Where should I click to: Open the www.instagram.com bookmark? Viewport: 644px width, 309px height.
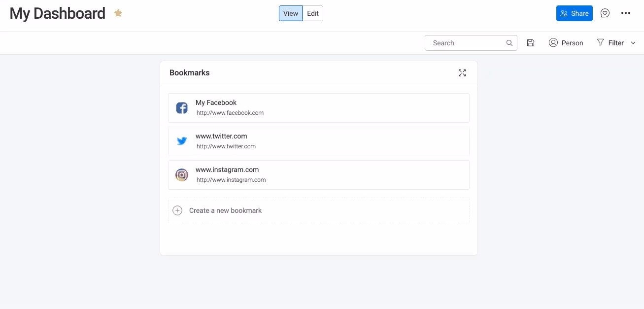pos(319,175)
